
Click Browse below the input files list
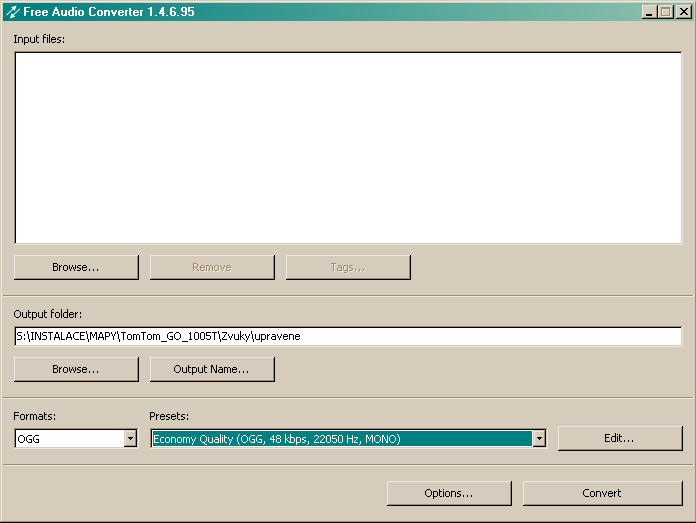(76, 267)
